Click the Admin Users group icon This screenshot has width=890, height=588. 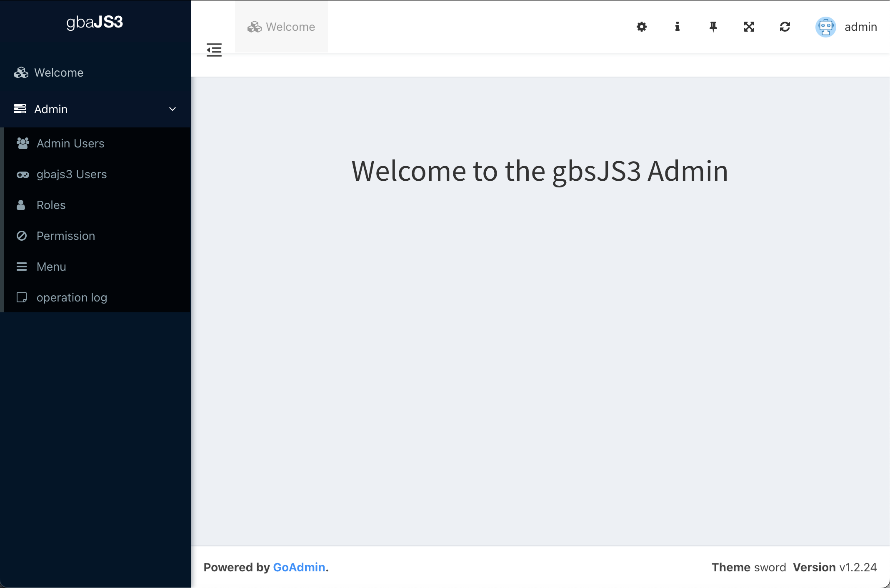[x=22, y=143]
